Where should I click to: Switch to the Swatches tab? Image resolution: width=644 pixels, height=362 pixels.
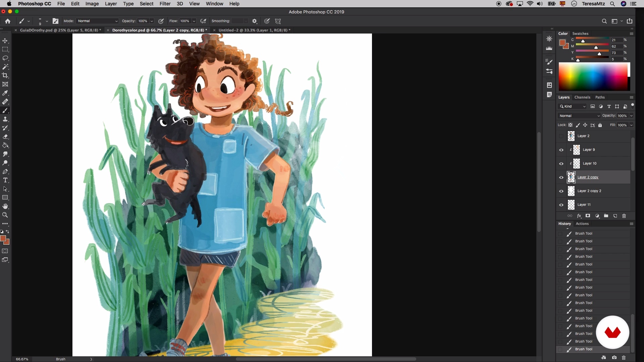pos(580,34)
